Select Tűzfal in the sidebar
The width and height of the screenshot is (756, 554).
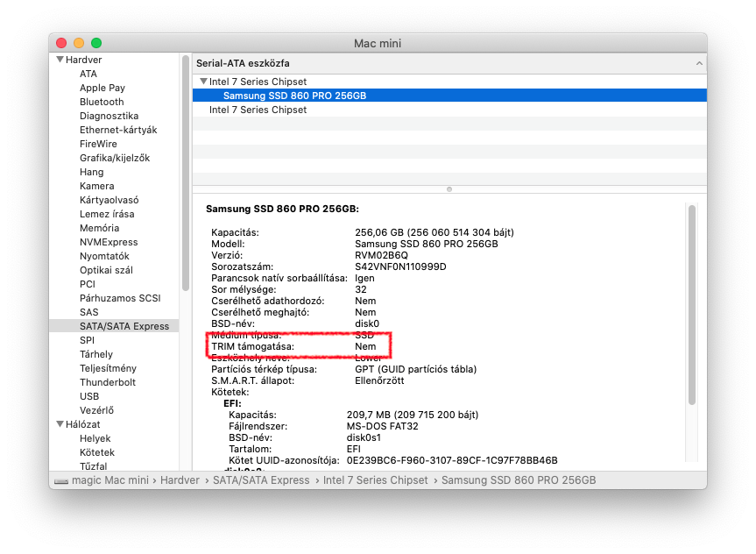[93, 465]
